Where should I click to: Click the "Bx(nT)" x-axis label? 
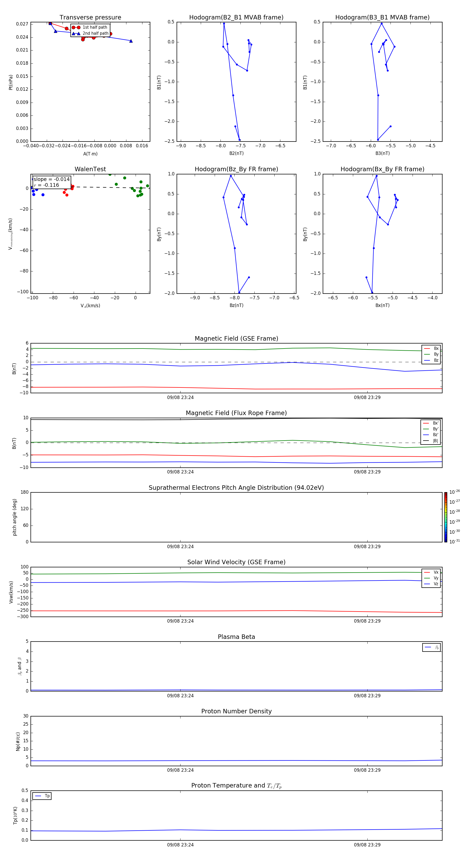382,305
